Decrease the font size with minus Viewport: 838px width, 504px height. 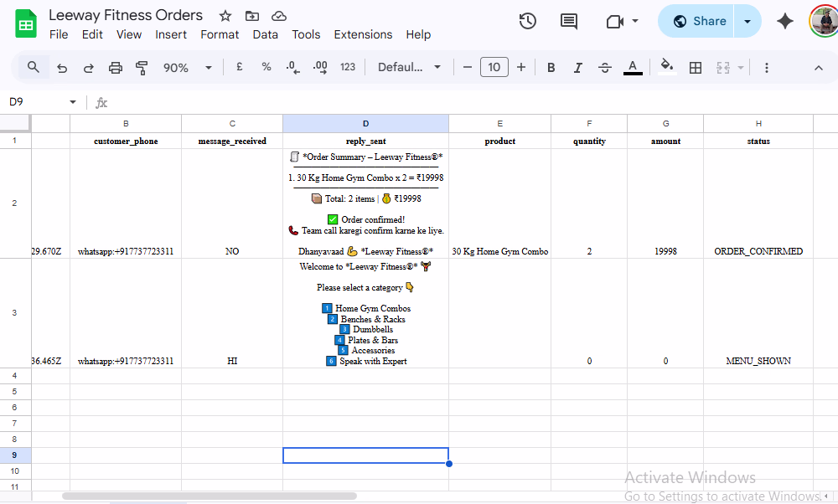tap(467, 67)
